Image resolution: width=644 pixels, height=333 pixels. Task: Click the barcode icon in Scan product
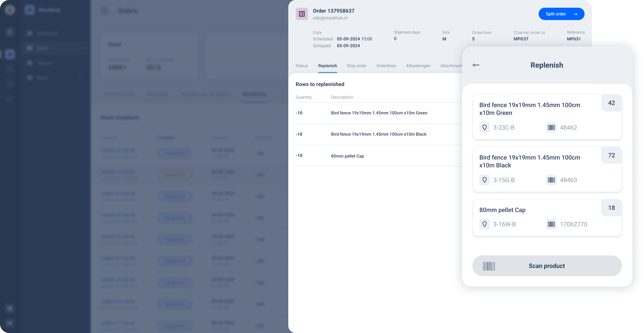click(488, 266)
